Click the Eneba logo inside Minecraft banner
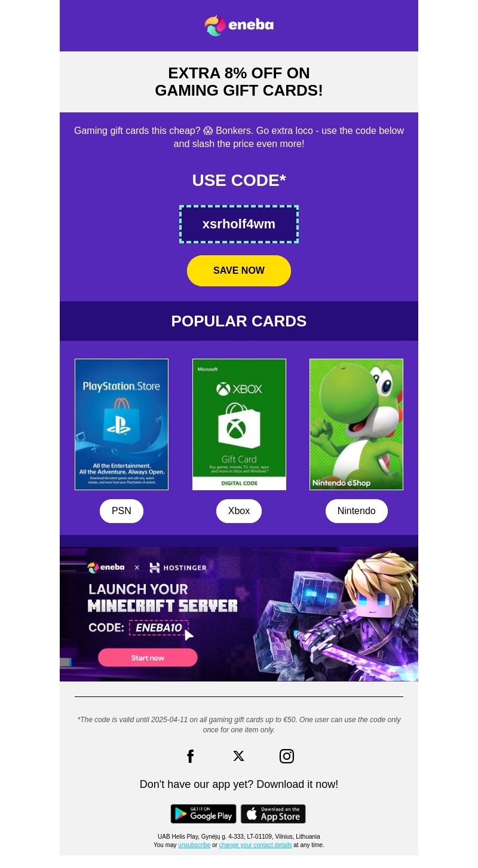This screenshot has height=868, width=478. (x=106, y=567)
